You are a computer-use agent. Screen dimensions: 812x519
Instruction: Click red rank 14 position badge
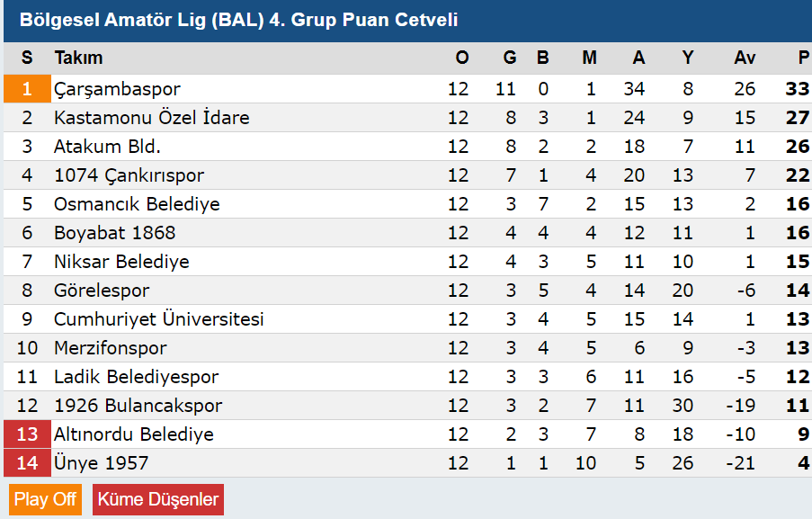coord(28,463)
